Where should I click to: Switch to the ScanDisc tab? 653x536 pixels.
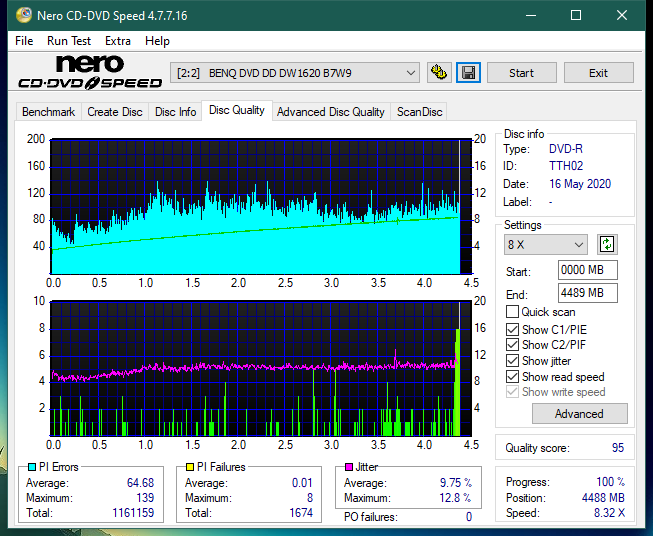pos(419,112)
